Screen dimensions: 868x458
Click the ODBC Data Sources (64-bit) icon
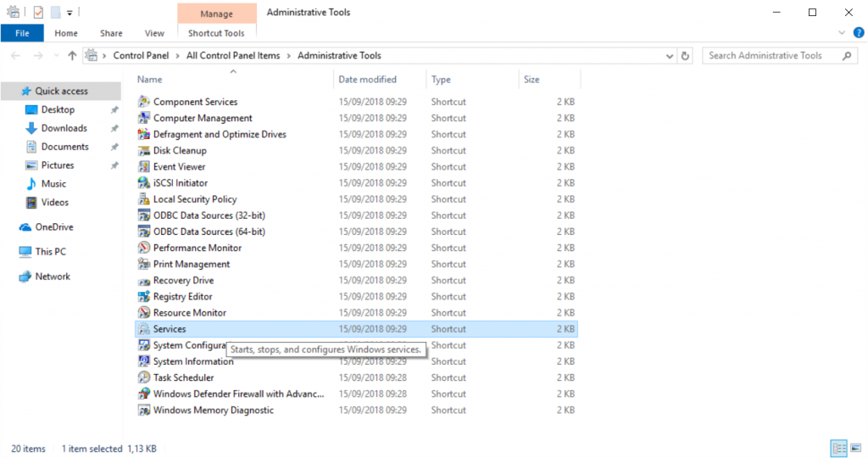tap(144, 231)
